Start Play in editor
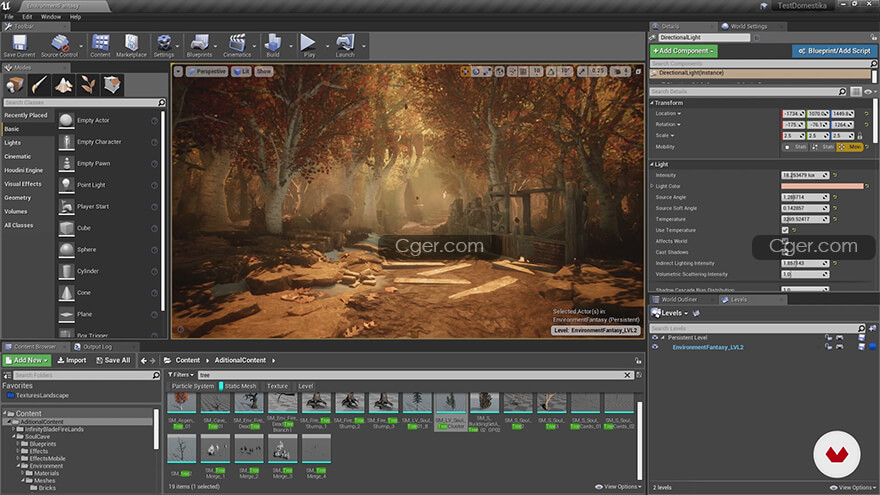The image size is (880, 495). pyautogui.click(x=309, y=45)
